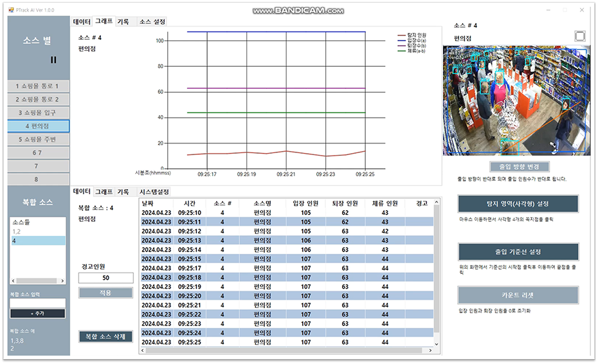This screenshot has width=598, height=364.
Task: Open upper 그래프 tab
Action: pos(104,21)
